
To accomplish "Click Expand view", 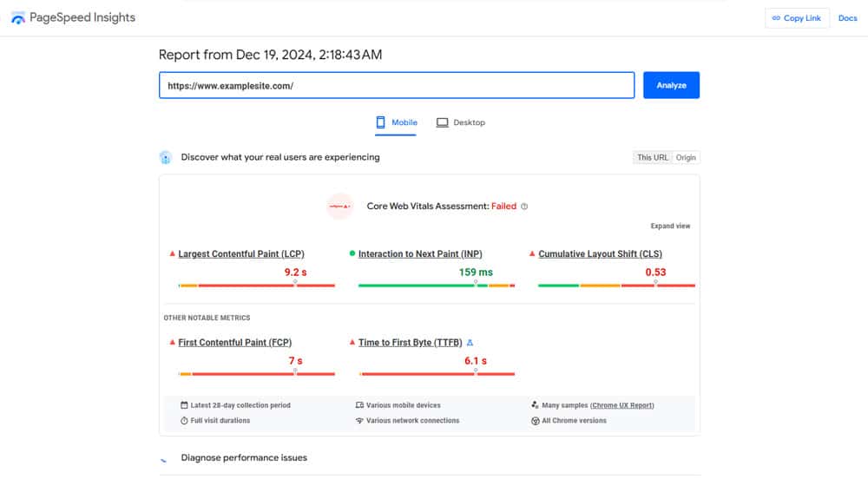I will [670, 226].
